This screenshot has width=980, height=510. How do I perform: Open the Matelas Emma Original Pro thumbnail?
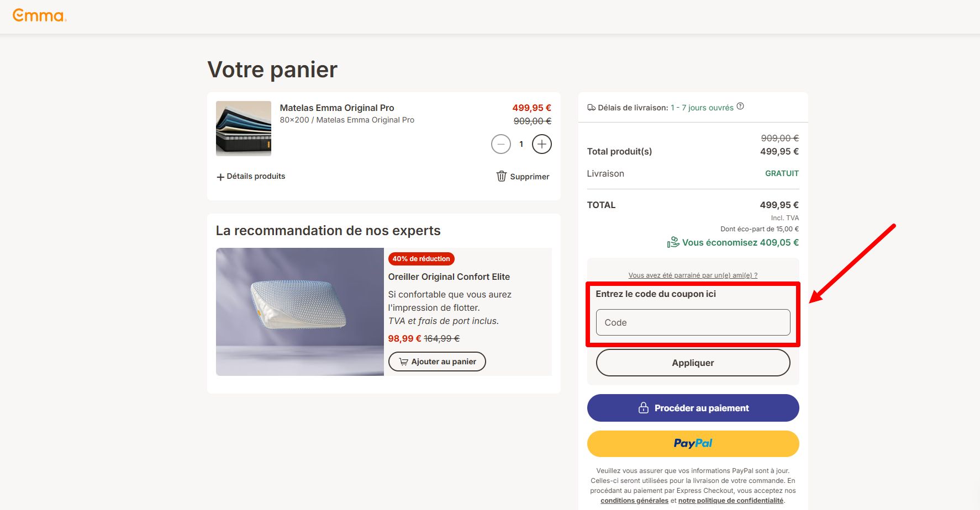pos(244,129)
